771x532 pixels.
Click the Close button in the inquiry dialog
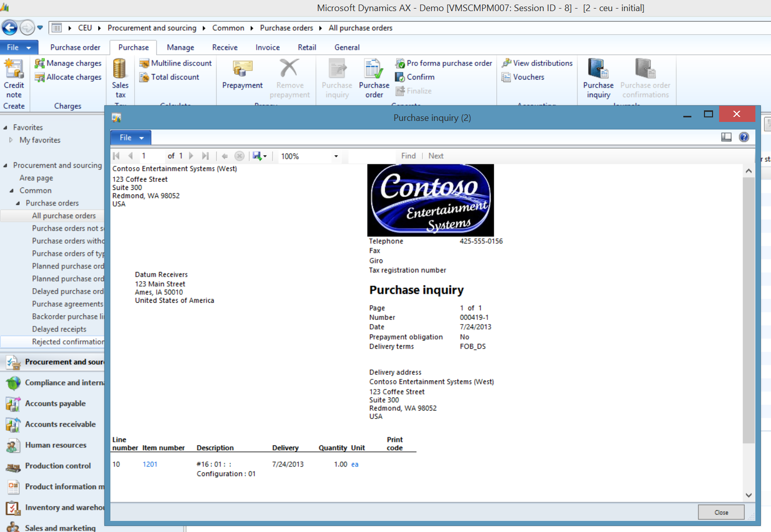click(x=721, y=512)
